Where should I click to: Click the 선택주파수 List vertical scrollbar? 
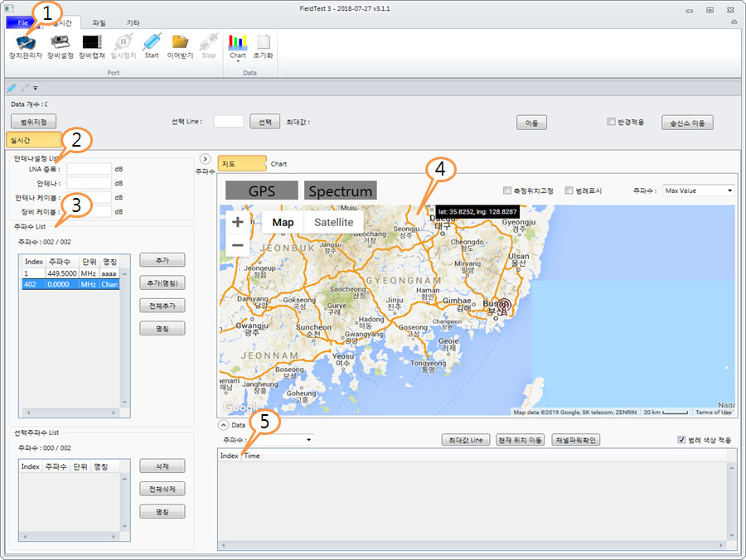coord(124,502)
